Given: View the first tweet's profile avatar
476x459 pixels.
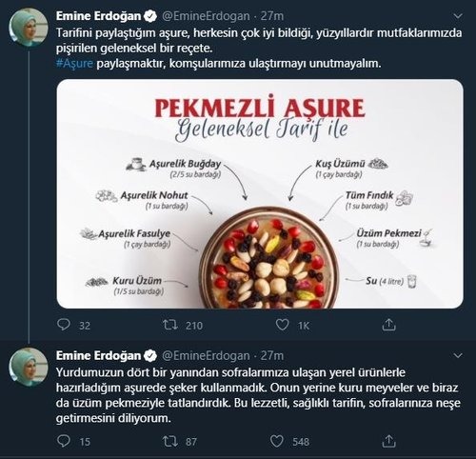Looking at the screenshot, I should coord(29,28).
